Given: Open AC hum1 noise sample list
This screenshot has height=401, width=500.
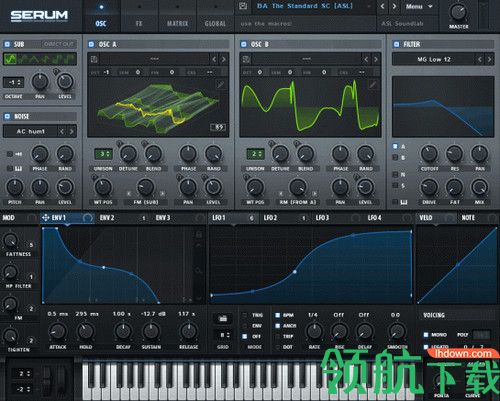Looking at the screenshot, I should click(x=31, y=131).
